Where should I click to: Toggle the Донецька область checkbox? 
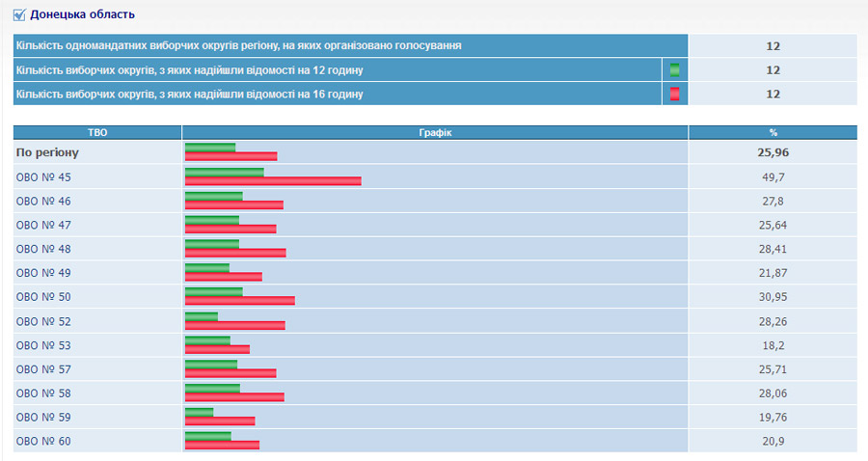[20, 14]
